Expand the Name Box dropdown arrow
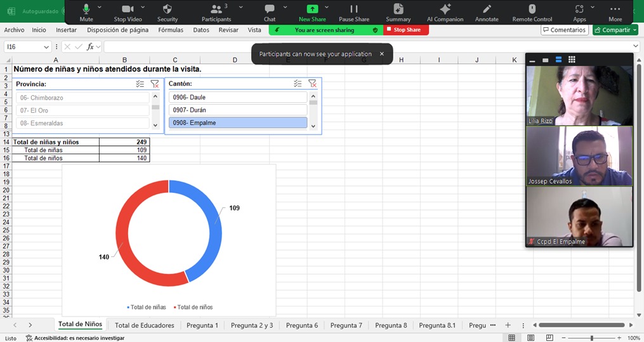 [x=46, y=47]
